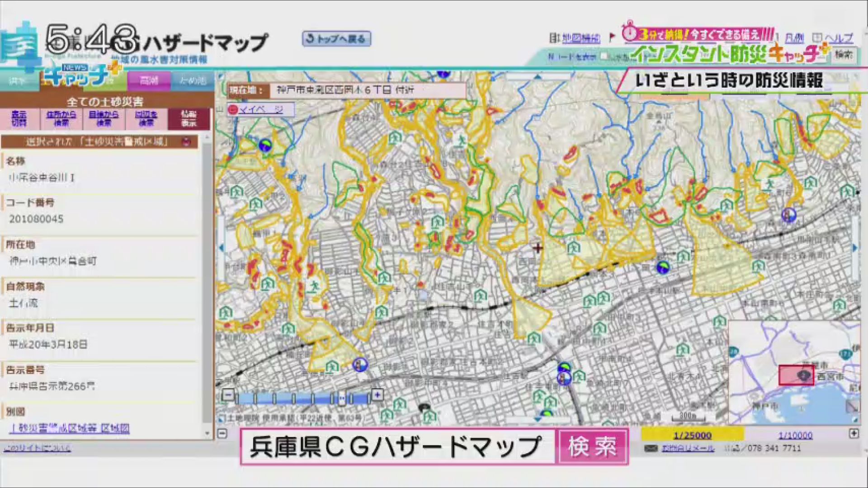Click the お問合せメール envelope icon
This screenshot has height=488, width=868.
click(651, 448)
